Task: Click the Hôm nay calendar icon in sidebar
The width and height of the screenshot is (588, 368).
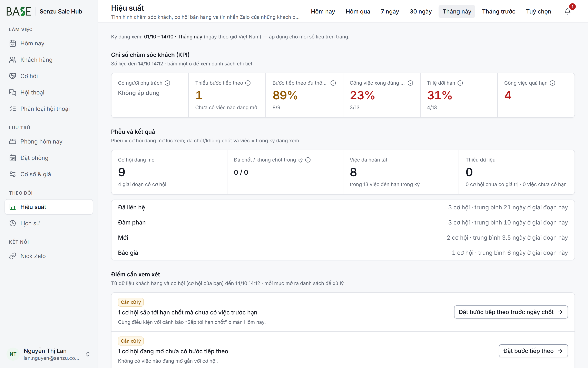Action: (13, 43)
